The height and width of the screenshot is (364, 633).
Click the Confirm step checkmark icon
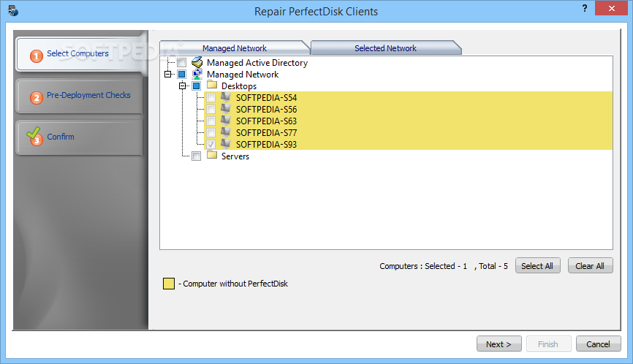coord(34,137)
